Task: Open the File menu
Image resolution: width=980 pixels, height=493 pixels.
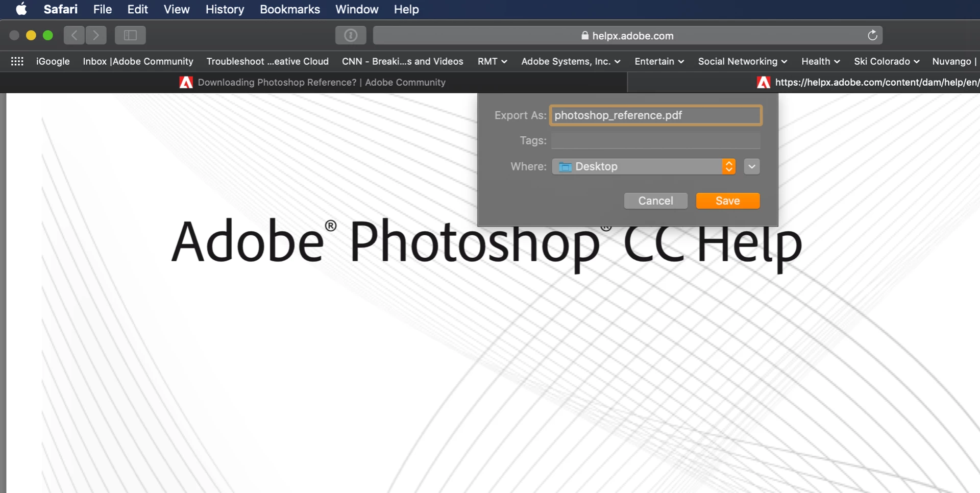Action: pyautogui.click(x=102, y=9)
